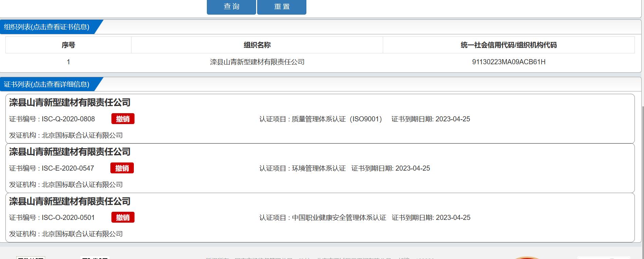
Task: Click 撤销 badge beside ISC-Q-2020-0808
Action: [123, 119]
